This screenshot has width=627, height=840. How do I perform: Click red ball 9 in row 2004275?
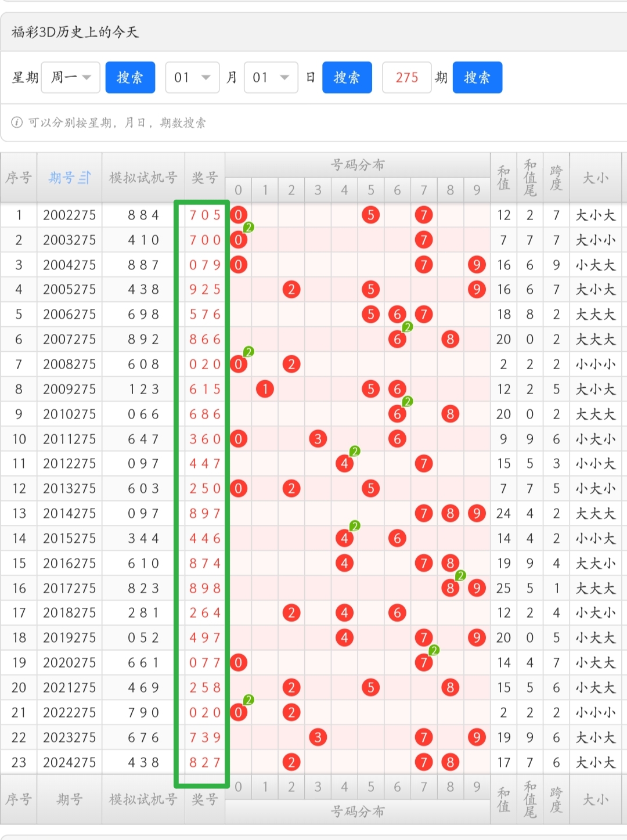pos(477,265)
